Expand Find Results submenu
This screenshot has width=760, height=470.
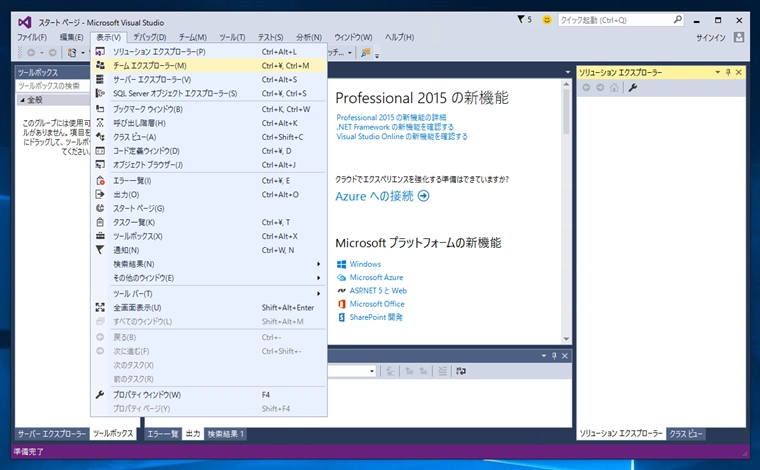318,264
